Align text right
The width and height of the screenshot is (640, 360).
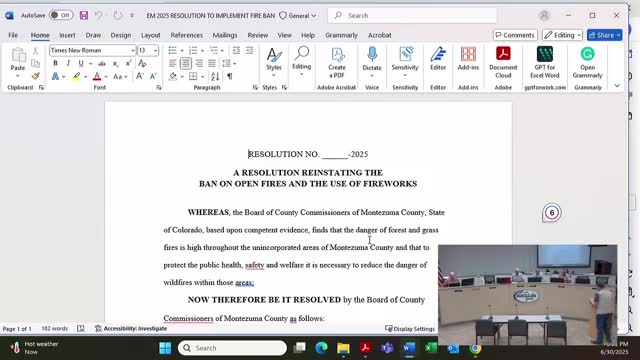(x=199, y=63)
